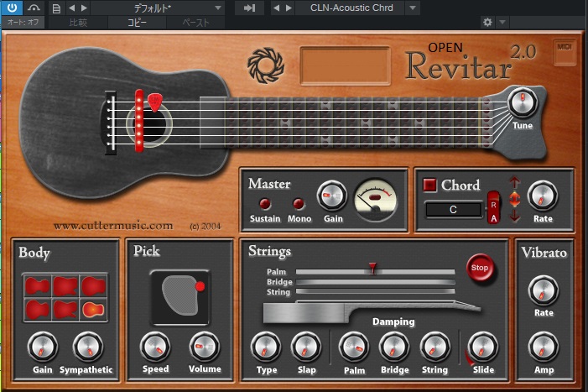Click the chord name field showing C
588x392 pixels.
(x=453, y=209)
